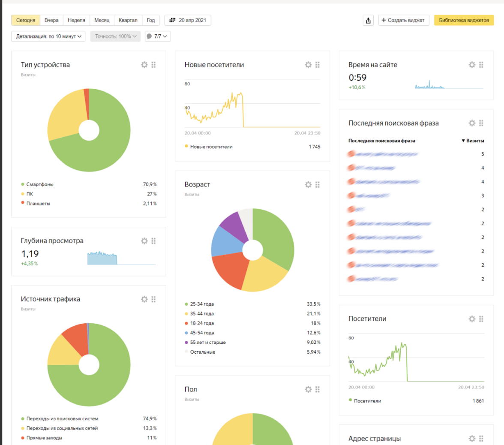The width and height of the screenshot is (504, 445).
Task: Click the export share icon button
Action: point(368,20)
